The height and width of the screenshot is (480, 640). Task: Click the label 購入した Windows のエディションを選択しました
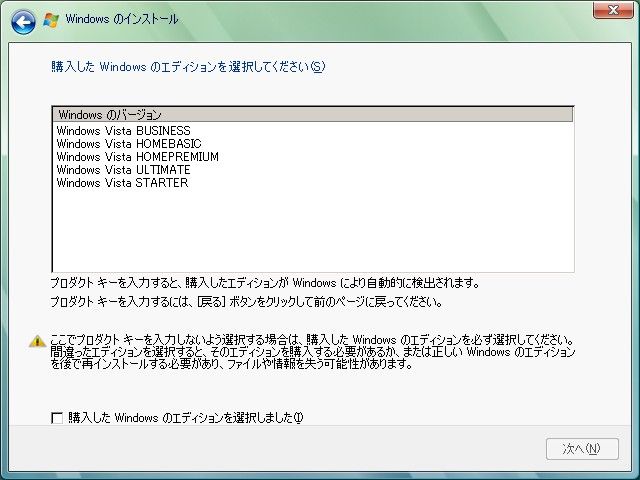[x=185, y=417]
